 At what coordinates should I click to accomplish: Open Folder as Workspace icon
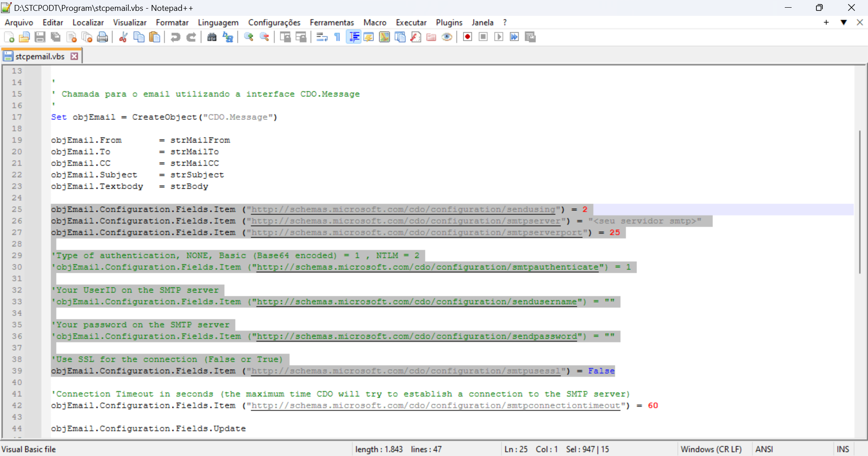(431, 37)
